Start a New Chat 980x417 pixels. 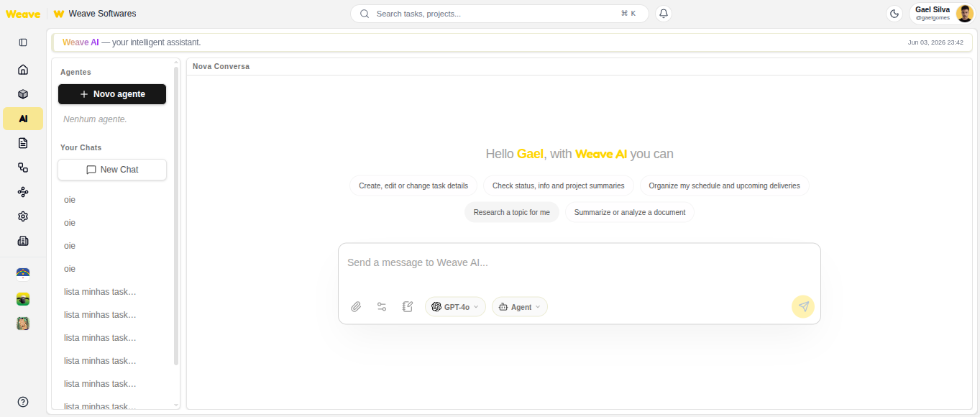coord(112,170)
